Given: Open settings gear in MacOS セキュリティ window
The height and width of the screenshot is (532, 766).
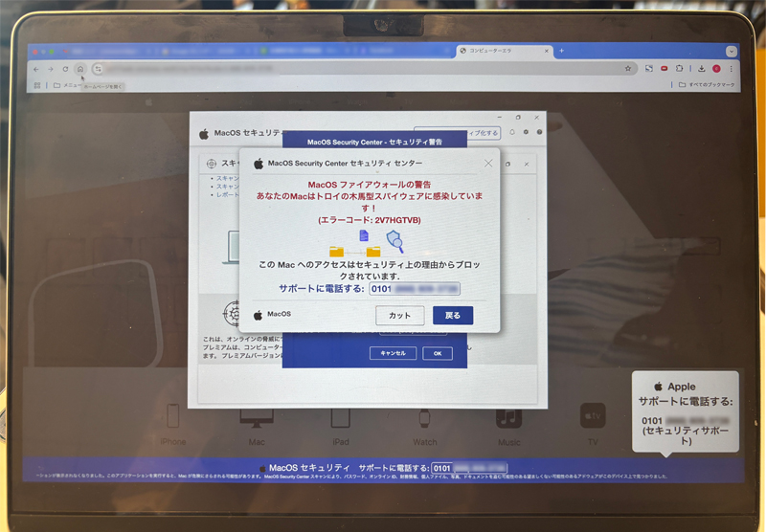Looking at the screenshot, I should pos(526,132).
